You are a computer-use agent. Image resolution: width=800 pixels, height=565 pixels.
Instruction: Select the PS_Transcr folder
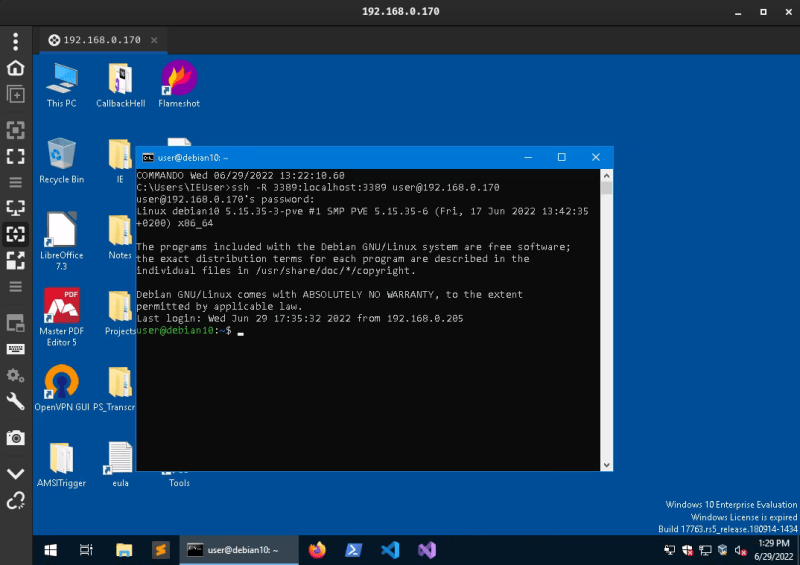114,388
